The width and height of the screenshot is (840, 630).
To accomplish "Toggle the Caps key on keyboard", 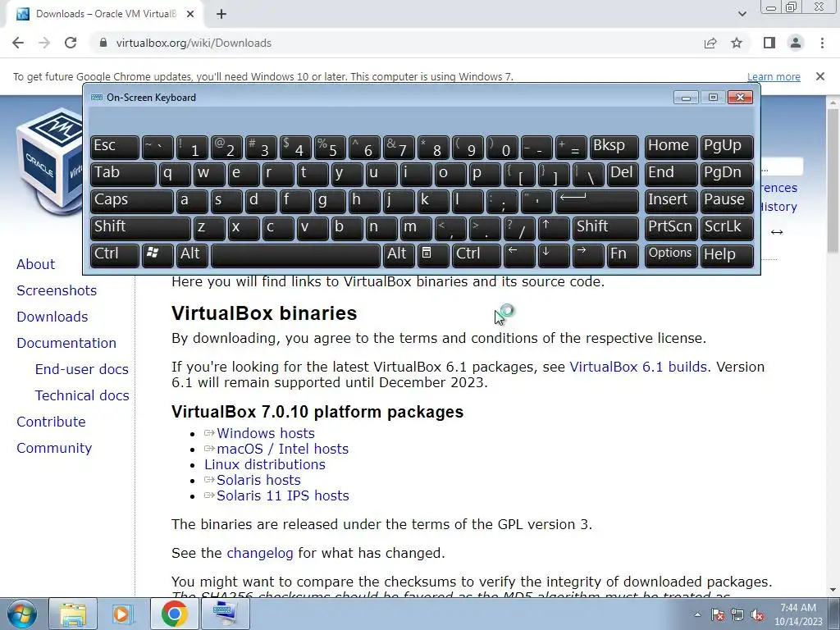I will pos(132,202).
